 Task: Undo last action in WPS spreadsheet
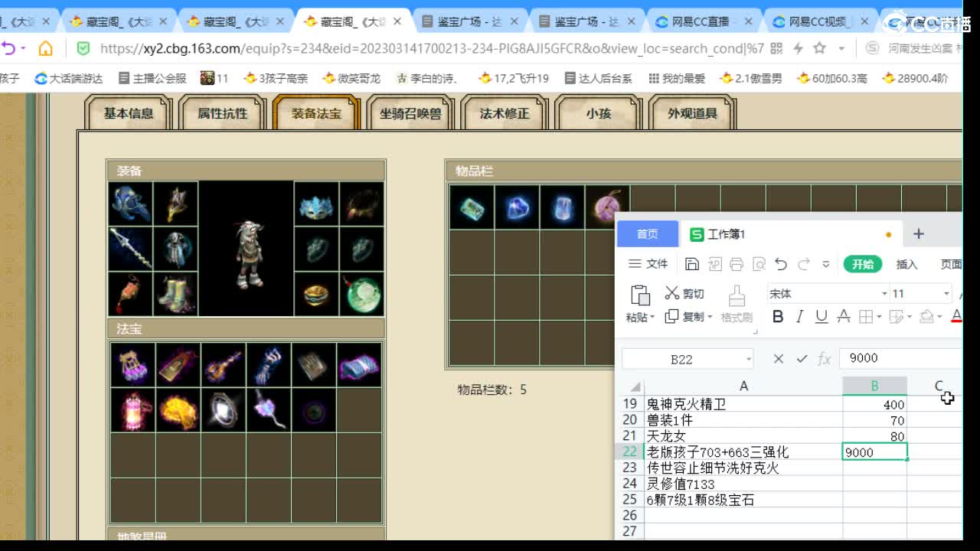781,264
